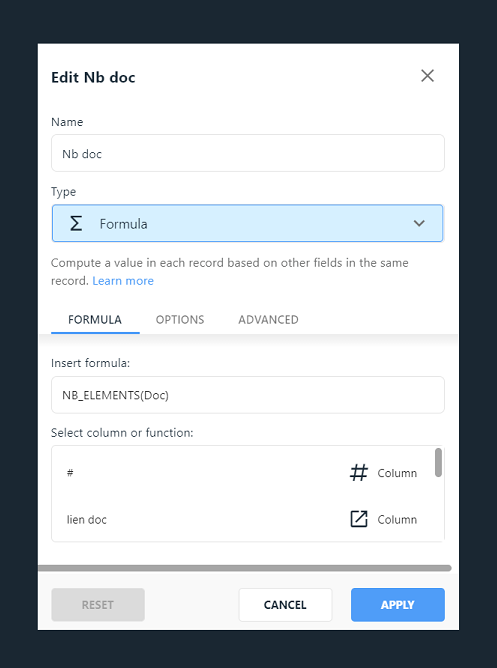497x668 pixels.
Task: Select the lien doc column entry
Action: pos(242,519)
